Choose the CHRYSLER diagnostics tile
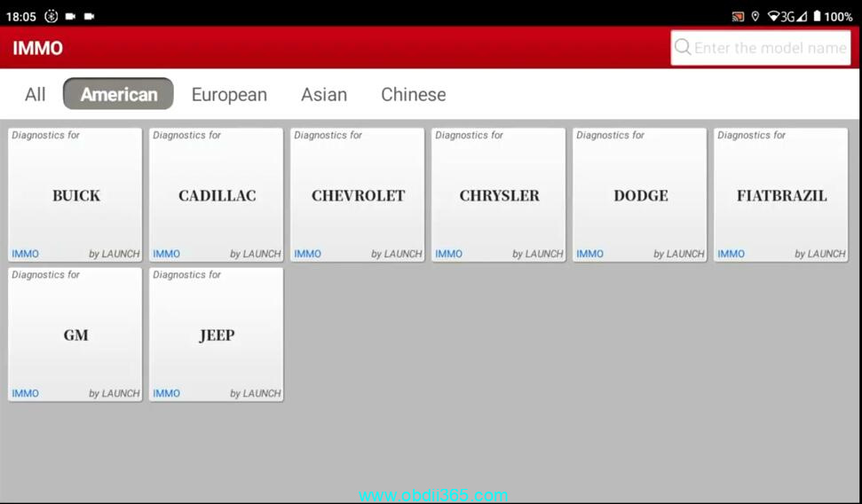The height and width of the screenshot is (504, 862). [x=499, y=195]
